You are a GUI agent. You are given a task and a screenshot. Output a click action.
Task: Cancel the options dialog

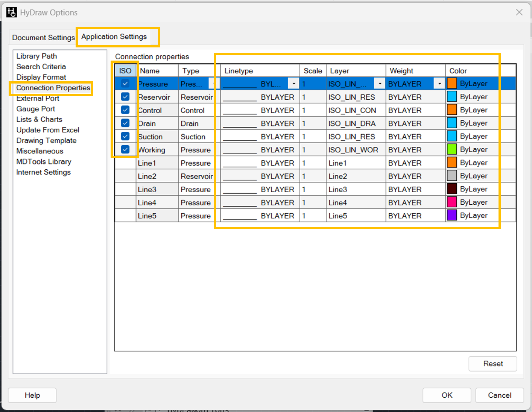coord(500,395)
